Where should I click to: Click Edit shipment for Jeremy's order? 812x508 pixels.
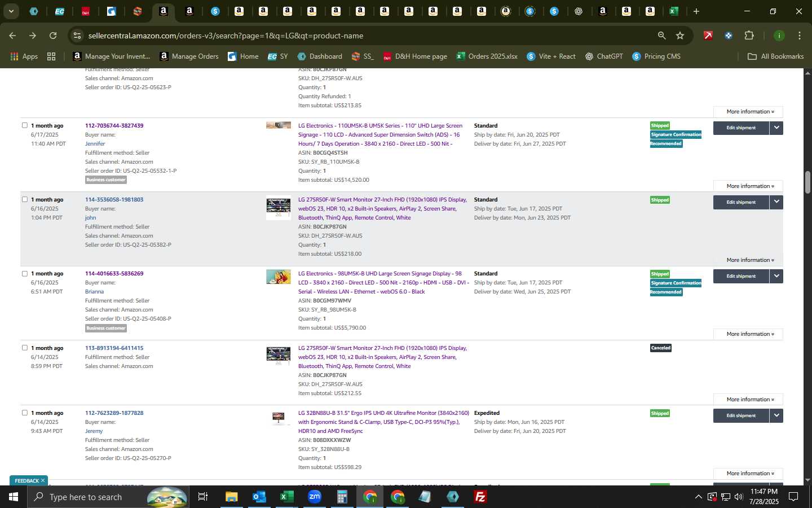[x=741, y=415]
